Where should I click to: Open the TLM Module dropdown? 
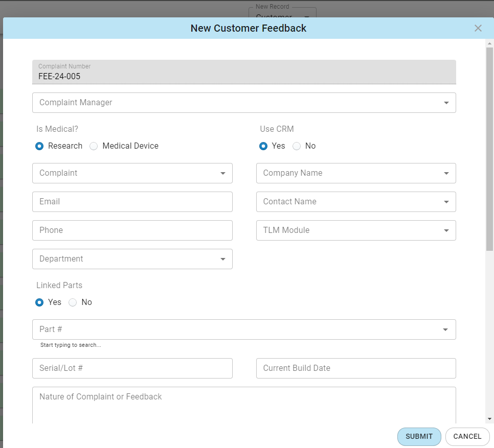click(x=355, y=230)
